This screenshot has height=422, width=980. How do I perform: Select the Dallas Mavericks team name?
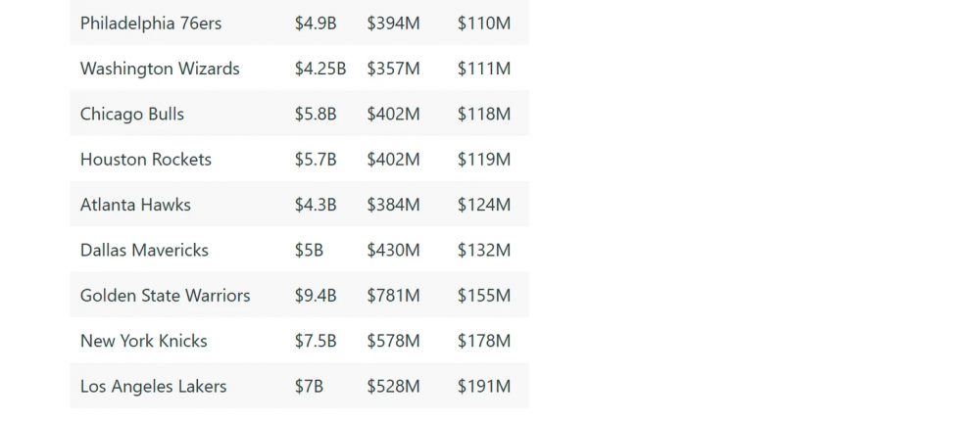(144, 250)
